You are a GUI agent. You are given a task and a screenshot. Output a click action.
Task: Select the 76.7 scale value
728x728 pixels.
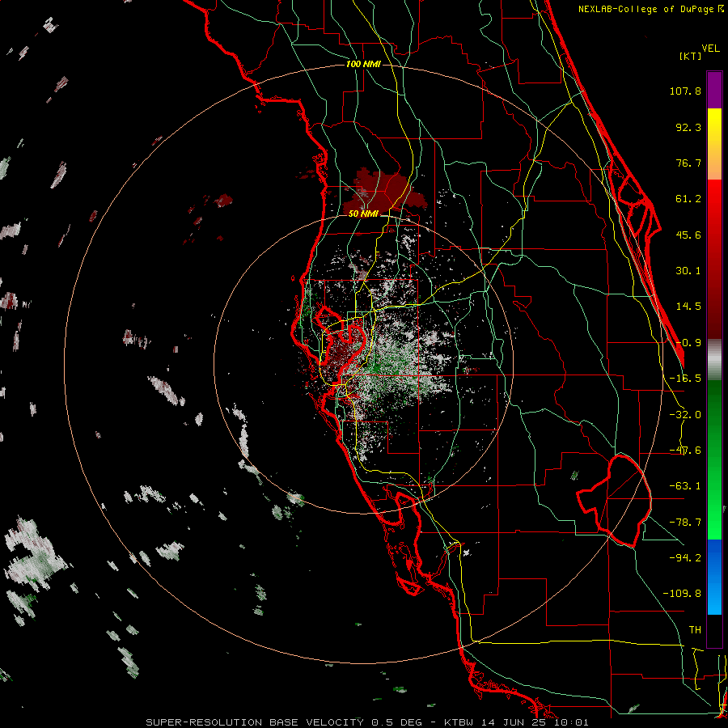688,163
